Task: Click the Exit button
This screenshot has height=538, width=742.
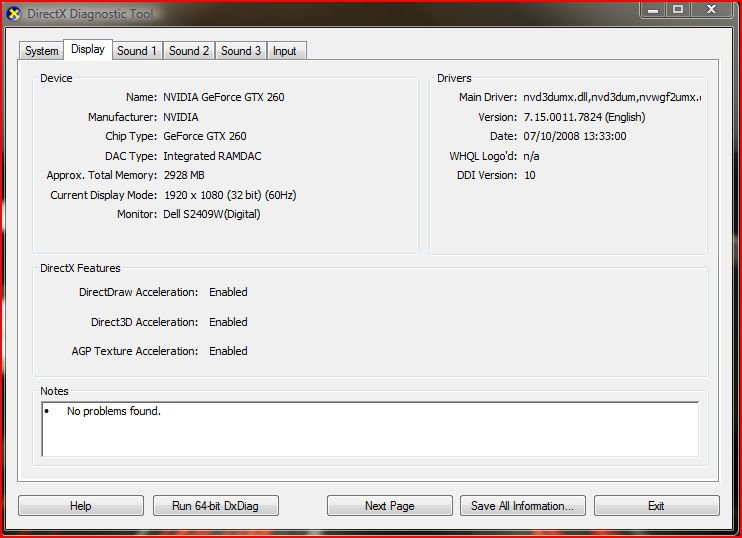Action: tap(656, 506)
